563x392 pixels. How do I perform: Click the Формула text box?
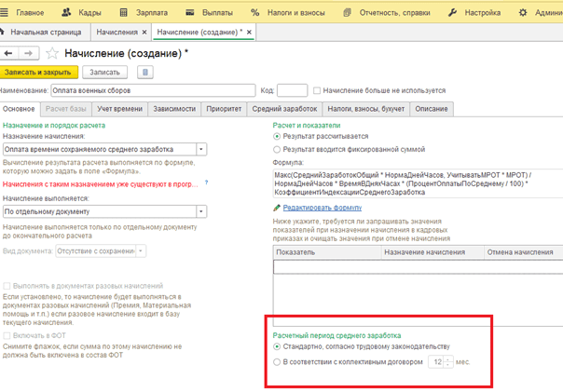pyautogui.click(x=418, y=183)
